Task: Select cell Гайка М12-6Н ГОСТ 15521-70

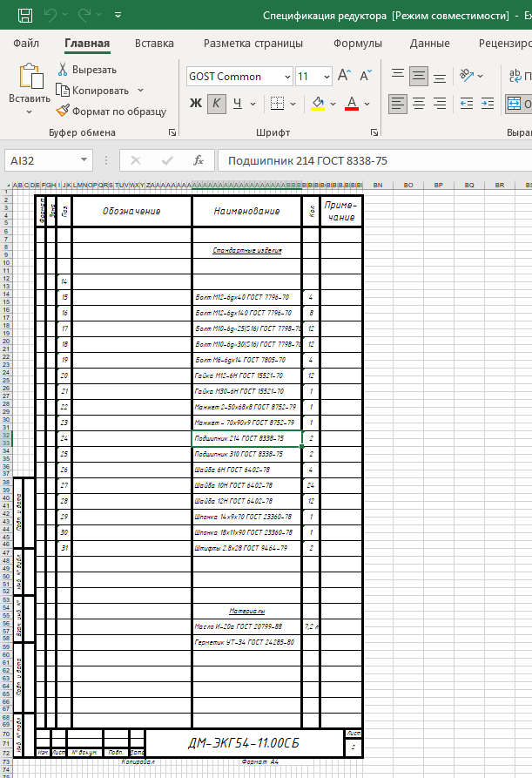Action: pyautogui.click(x=246, y=375)
